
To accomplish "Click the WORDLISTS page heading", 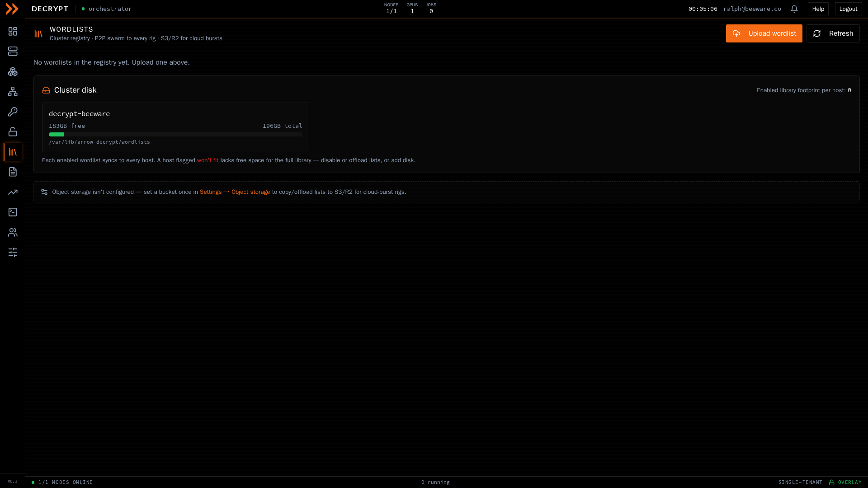I will (x=71, y=29).
